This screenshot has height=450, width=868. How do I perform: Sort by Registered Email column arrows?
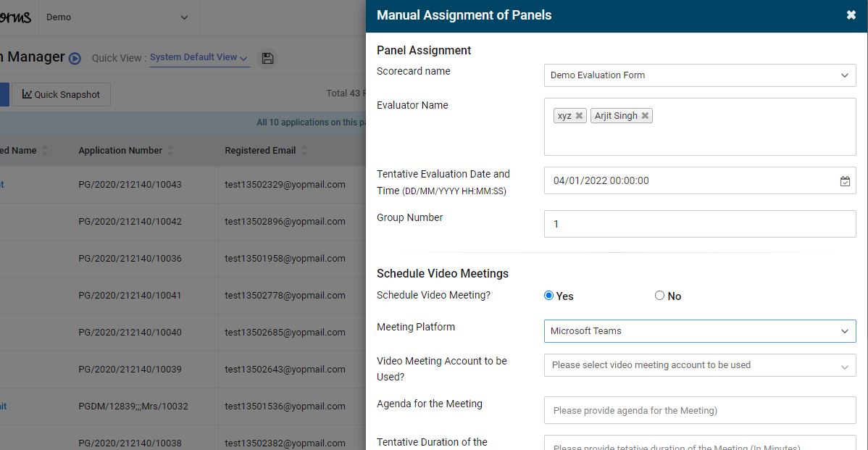click(304, 151)
